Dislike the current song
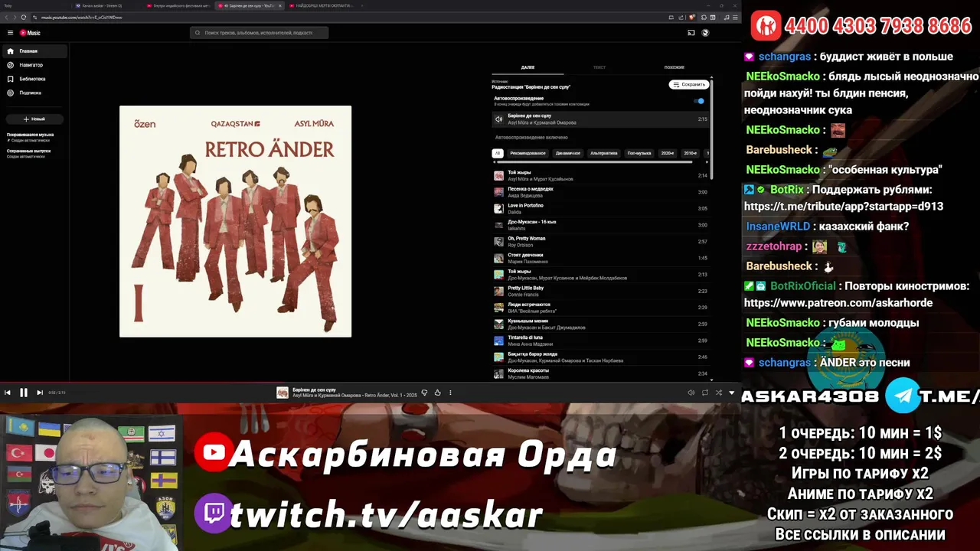The image size is (980, 551). [425, 393]
